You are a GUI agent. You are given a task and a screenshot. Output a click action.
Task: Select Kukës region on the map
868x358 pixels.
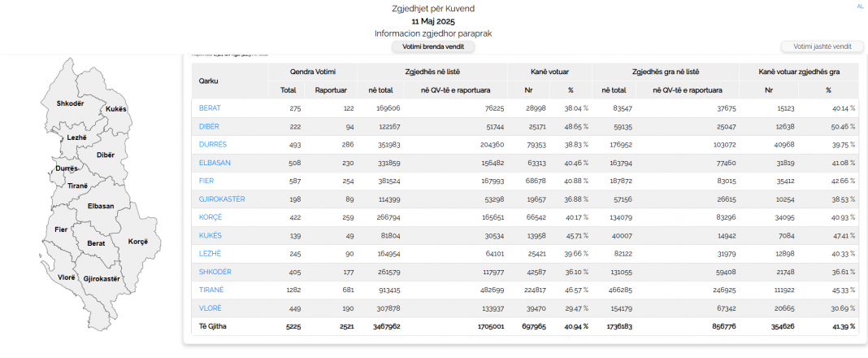(x=115, y=109)
